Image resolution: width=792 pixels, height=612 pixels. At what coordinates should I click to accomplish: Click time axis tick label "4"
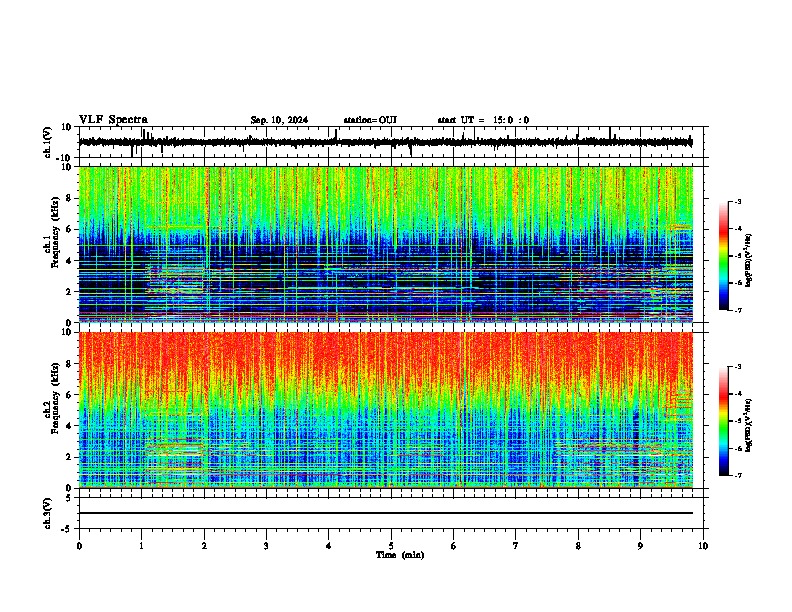pos(329,546)
